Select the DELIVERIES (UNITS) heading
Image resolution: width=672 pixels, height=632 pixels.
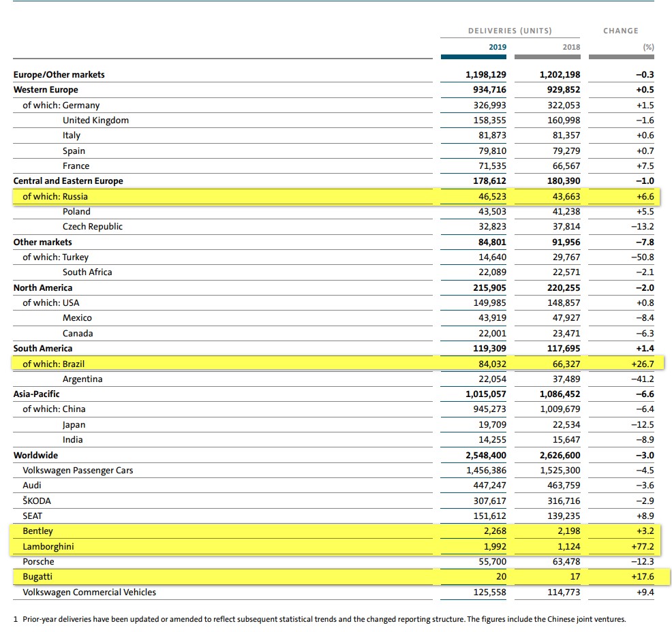510,31
